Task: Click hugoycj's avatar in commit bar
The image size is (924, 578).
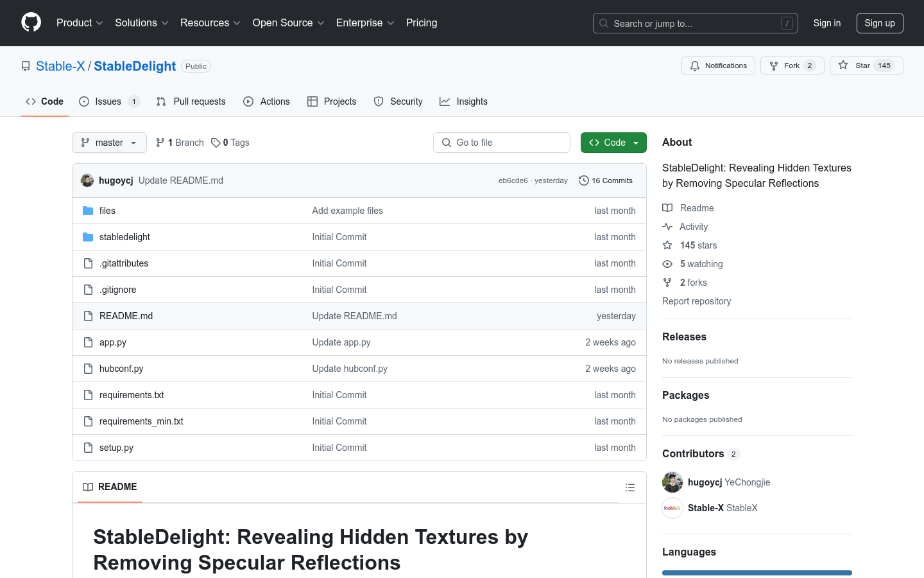Action: click(x=87, y=180)
